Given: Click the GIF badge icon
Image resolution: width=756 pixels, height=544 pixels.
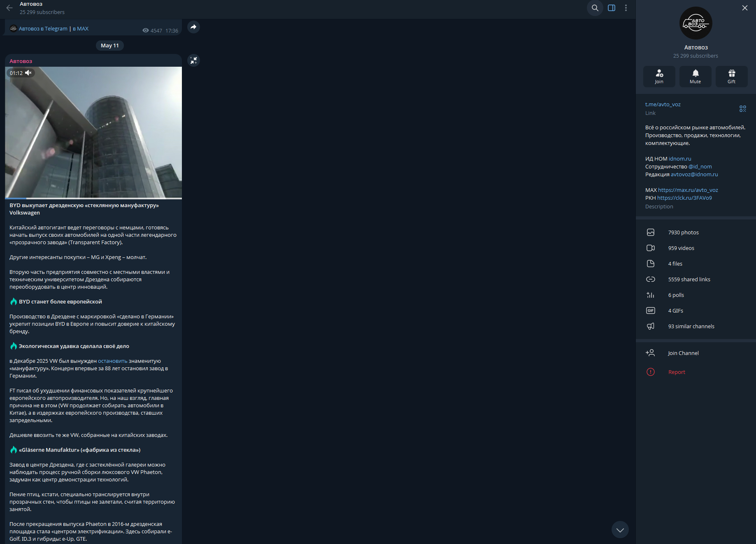Looking at the screenshot, I should coord(651,311).
